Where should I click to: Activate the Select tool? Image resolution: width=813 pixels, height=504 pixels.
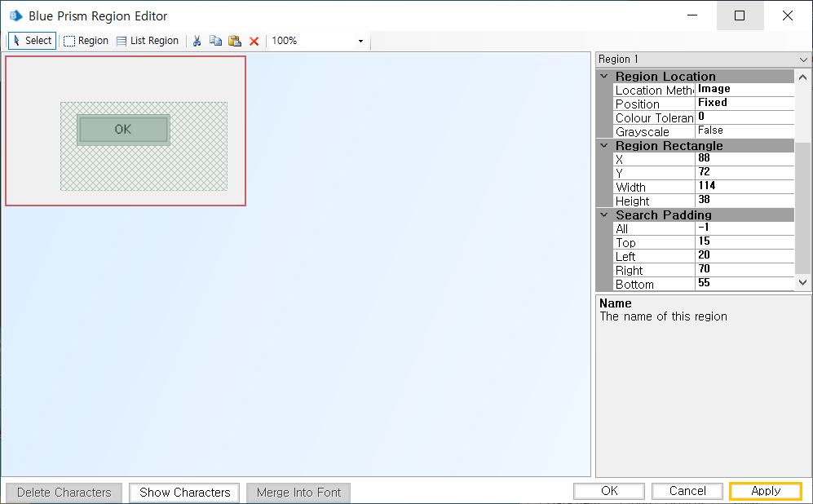tap(32, 41)
